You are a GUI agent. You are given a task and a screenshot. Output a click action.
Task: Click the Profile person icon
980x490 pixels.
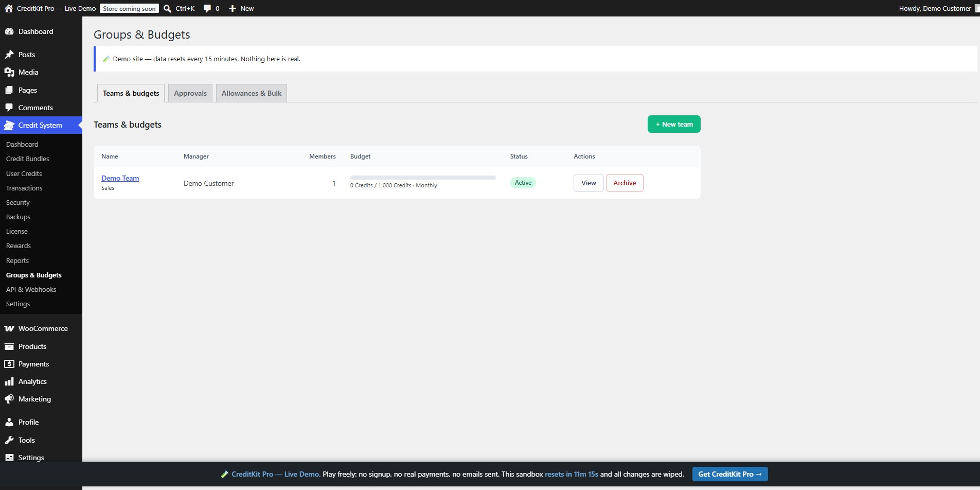9,422
